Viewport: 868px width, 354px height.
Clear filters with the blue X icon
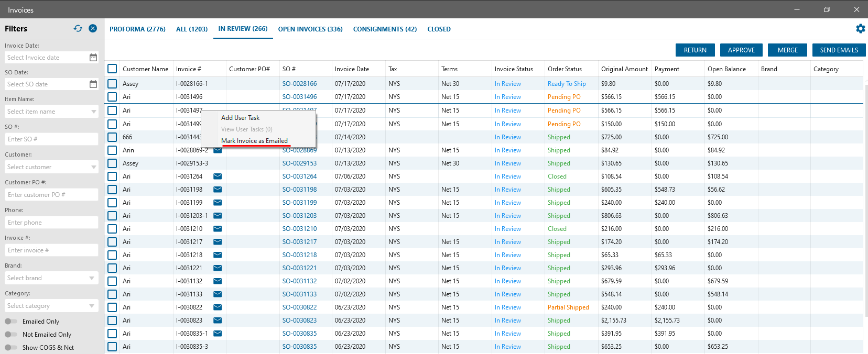pyautogui.click(x=93, y=29)
